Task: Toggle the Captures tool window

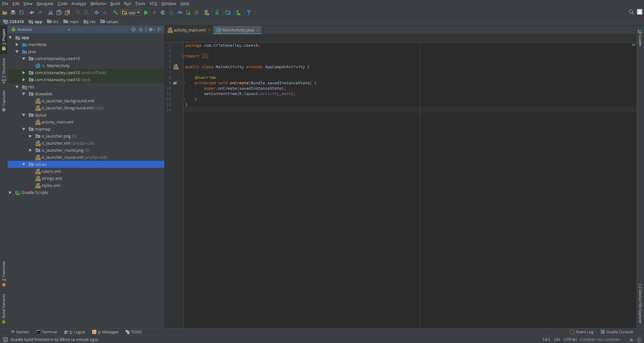Action: pyautogui.click(x=4, y=101)
